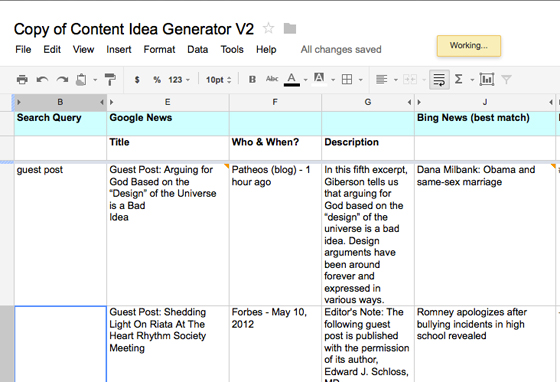Toggle the wrap text button
The height and width of the screenshot is (382, 560).
[439, 80]
